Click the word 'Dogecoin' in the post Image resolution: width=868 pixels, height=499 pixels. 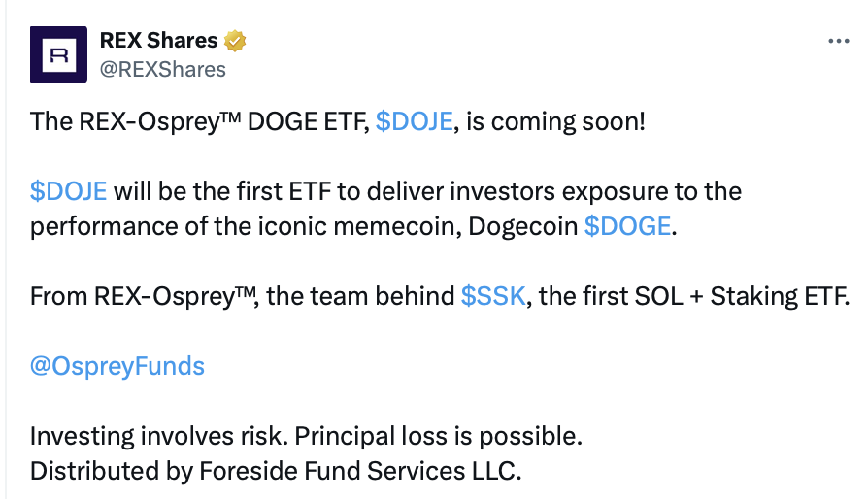click(x=522, y=225)
